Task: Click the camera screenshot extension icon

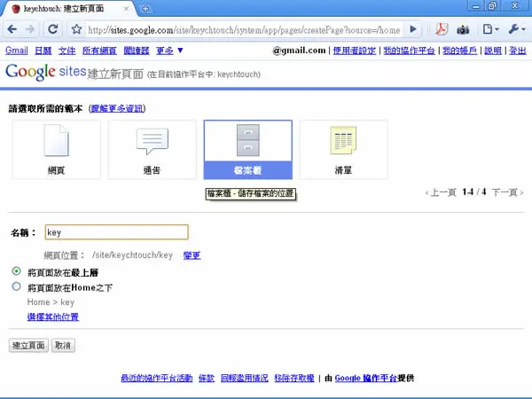Action: [463, 30]
